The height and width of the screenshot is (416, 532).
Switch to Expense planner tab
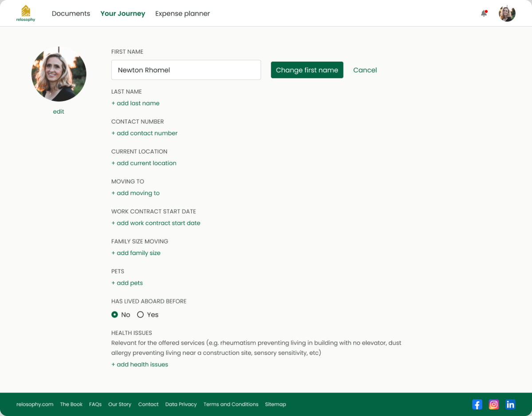183,13
